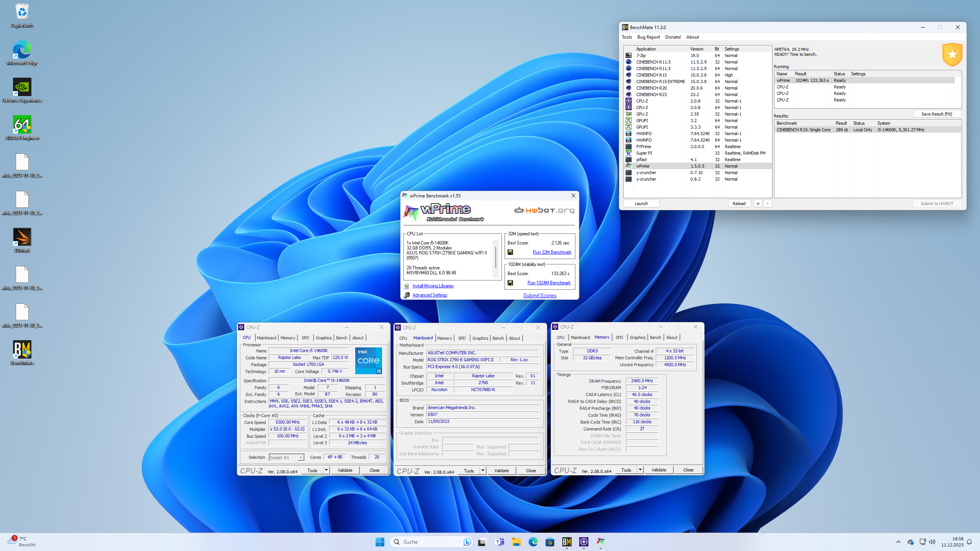The image size is (980, 551).
Task: Switch to the Graphics tab in CPU-Z
Action: [x=323, y=337]
